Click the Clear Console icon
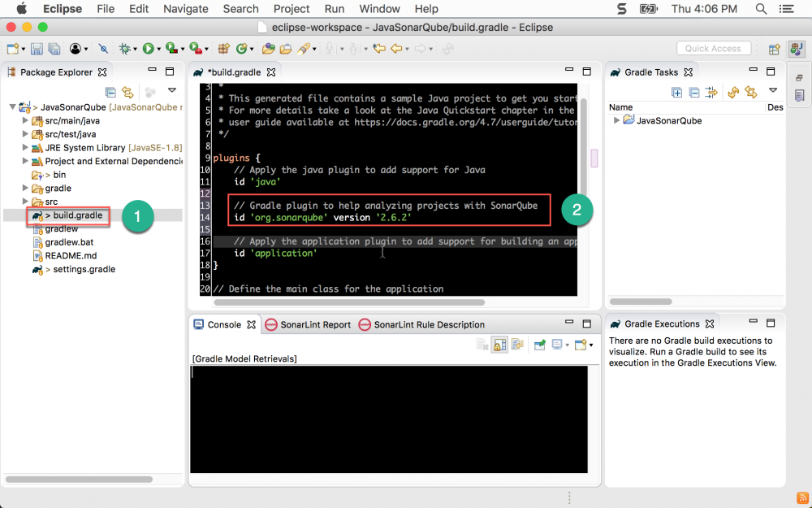Screen dimensions: 812x508 (482, 345)
